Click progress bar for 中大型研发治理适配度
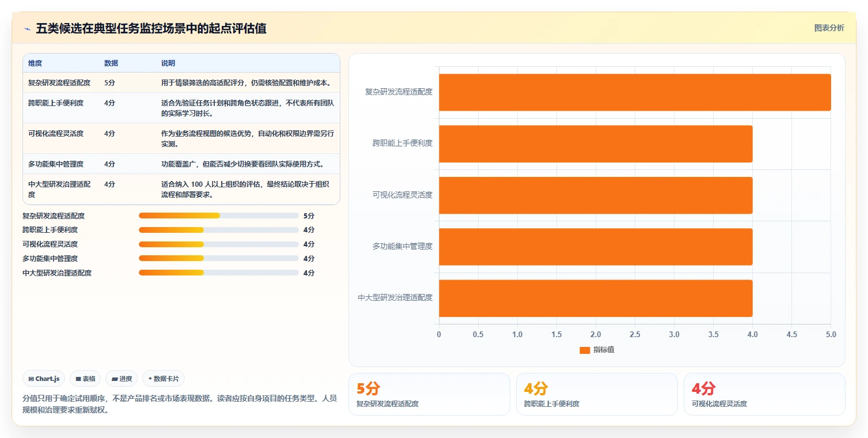The width and height of the screenshot is (868, 438). (219, 273)
